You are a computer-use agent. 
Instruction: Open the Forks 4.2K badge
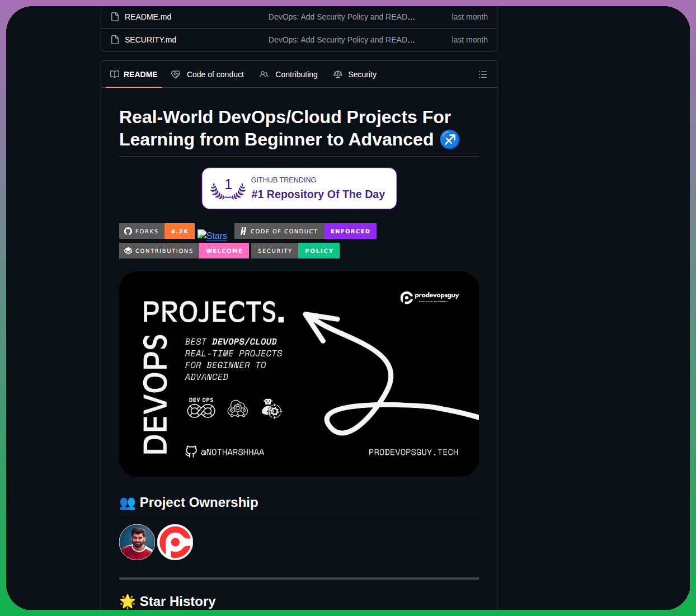[x=157, y=231]
